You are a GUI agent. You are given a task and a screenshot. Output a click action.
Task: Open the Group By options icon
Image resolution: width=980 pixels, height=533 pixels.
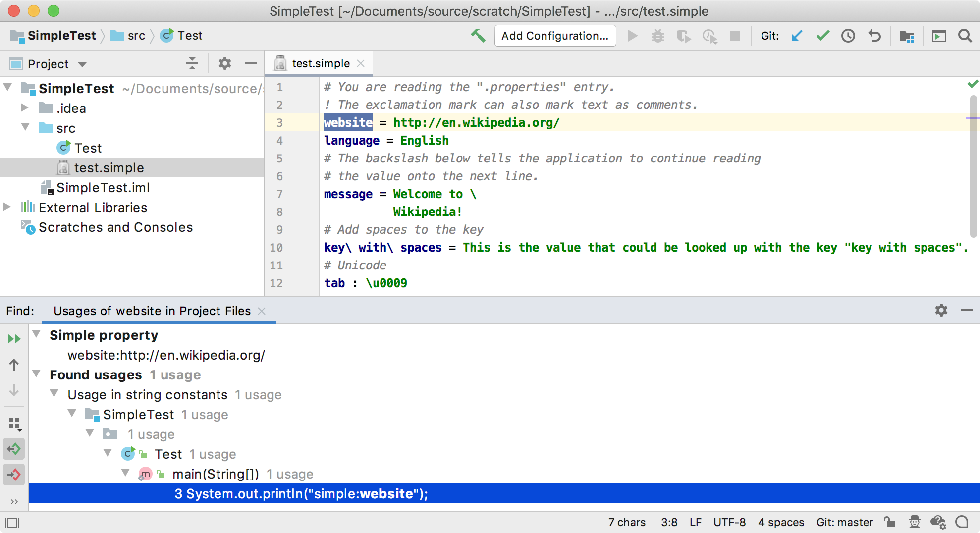click(15, 424)
